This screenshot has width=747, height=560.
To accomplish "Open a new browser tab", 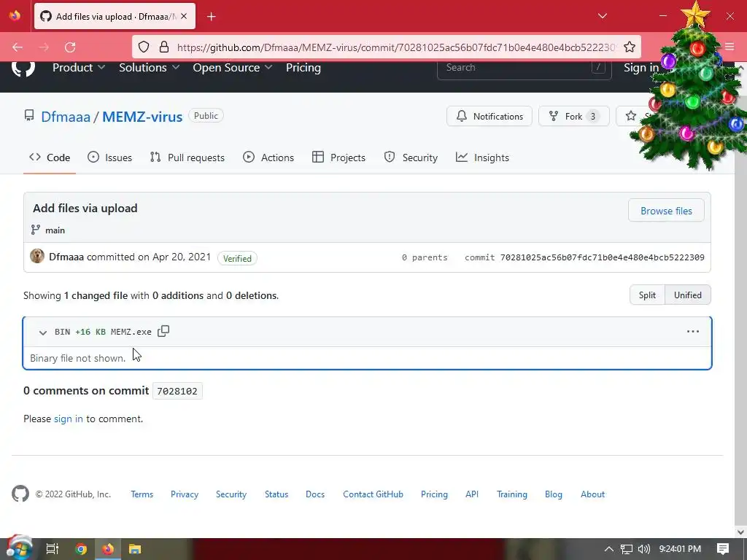I will click(212, 17).
